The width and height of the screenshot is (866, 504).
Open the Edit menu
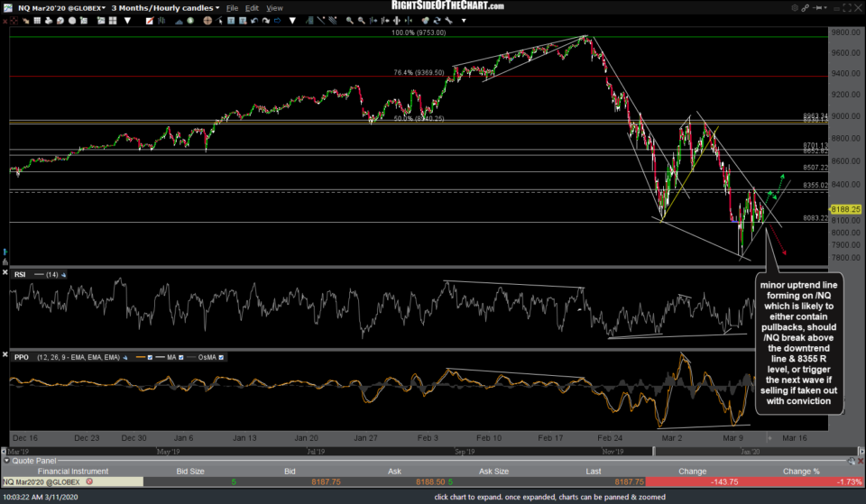coord(252,8)
